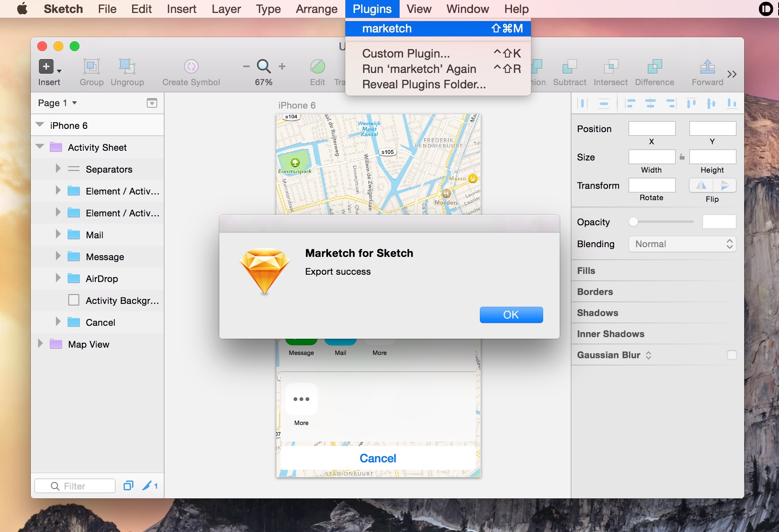Click OK in the Marketch dialog
Screen dimensions: 779x532
[511, 315]
